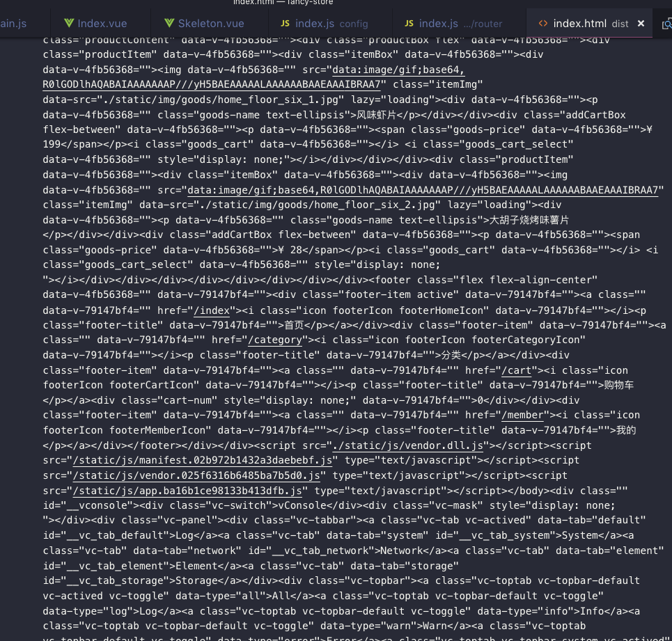Click the text 大胡子烧烤味薯片
The height and width of the screenshot is (641, 672).
click(x=529, y=220)
